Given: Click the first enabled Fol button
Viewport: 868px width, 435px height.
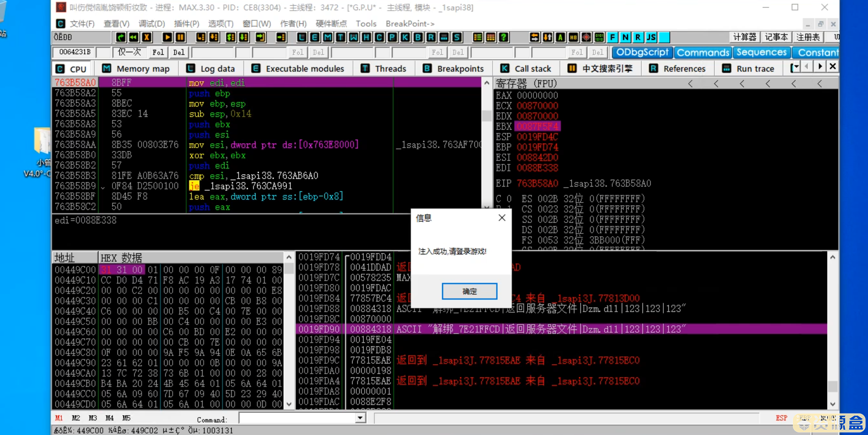Looking at the screenshot, I should pos(158,52).
